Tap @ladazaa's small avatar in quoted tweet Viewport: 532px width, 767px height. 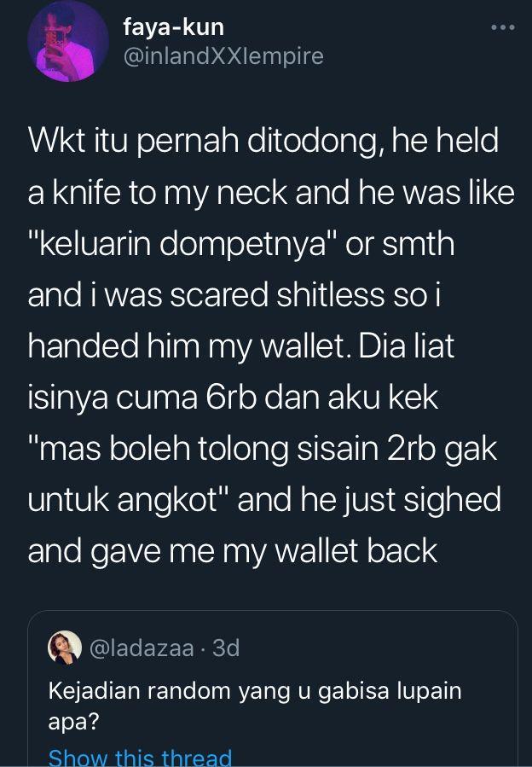(65, 648)
